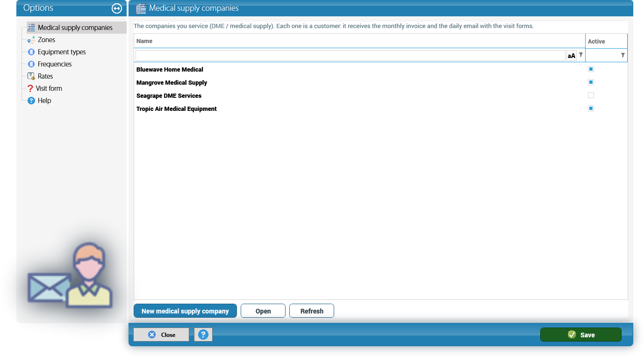Open the Active column filter funnel

(x=623, y=55)
